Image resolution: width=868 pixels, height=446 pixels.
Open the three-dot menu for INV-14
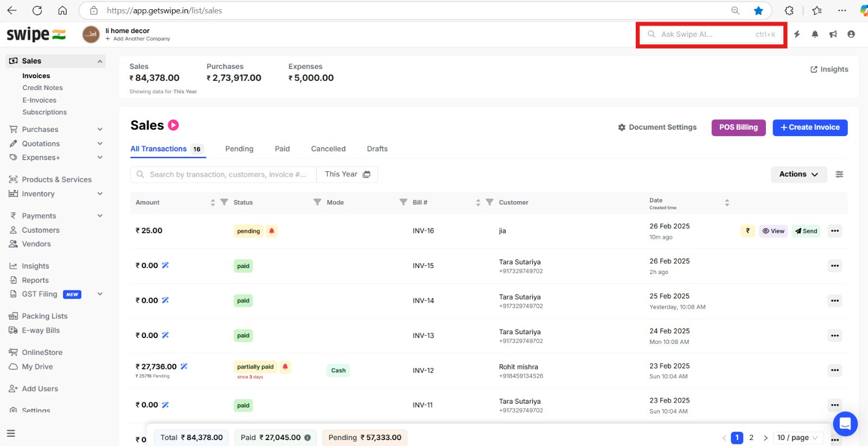835,301
